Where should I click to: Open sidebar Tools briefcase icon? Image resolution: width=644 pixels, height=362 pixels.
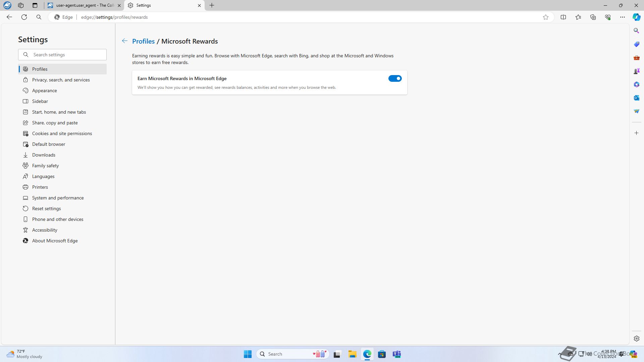pyautogui.click(x=636, y=58)
